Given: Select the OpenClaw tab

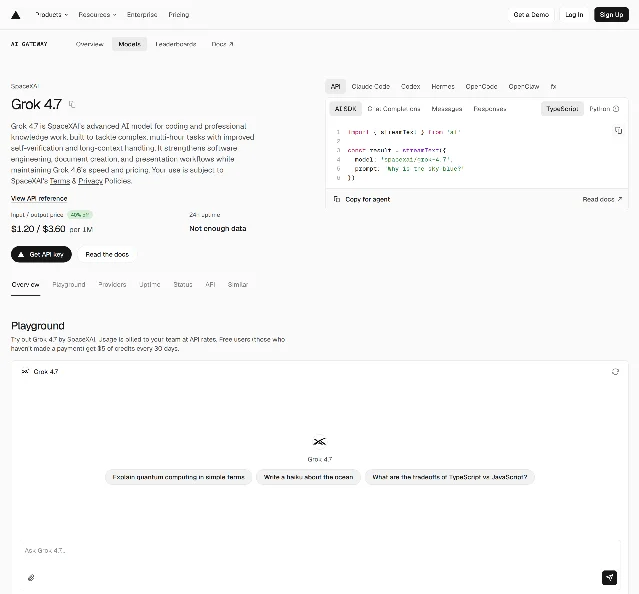Looking at the screenshot, I should (x=524, y=86).
